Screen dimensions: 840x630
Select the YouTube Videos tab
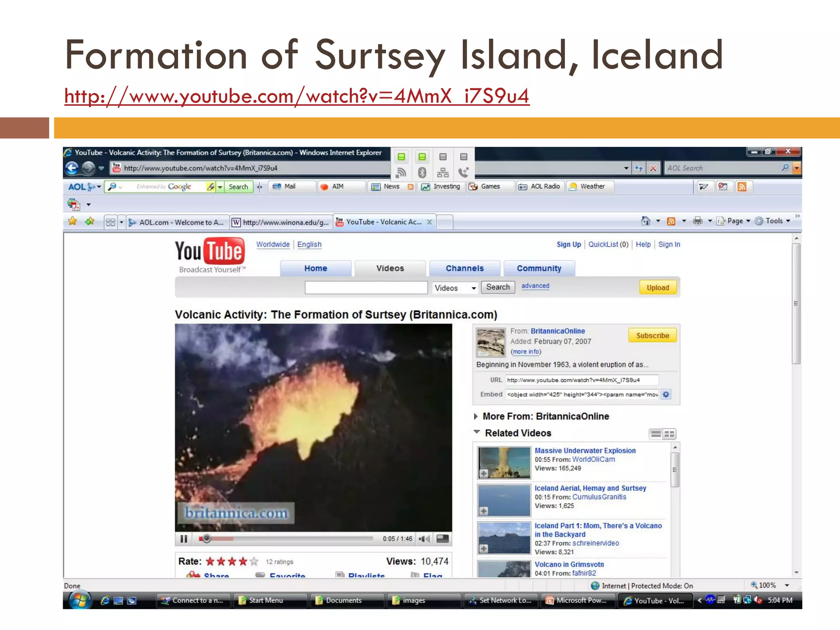[x=390, y=268]
